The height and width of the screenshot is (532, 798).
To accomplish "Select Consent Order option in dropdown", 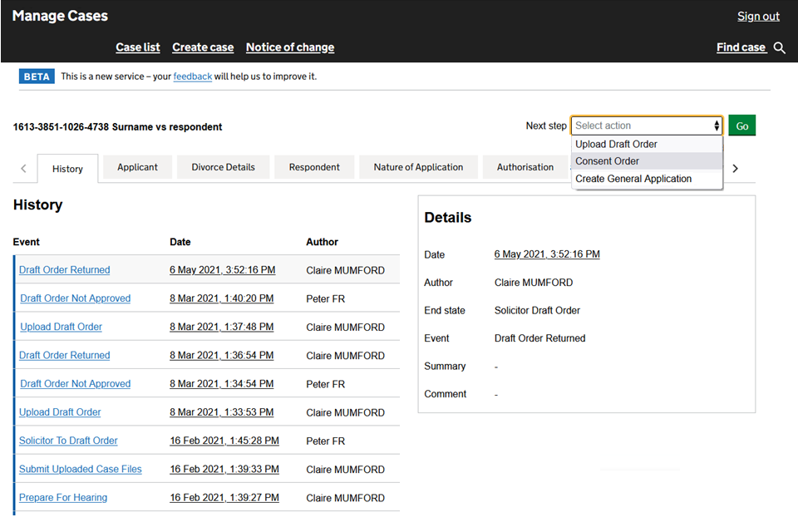I will (607, 161).
